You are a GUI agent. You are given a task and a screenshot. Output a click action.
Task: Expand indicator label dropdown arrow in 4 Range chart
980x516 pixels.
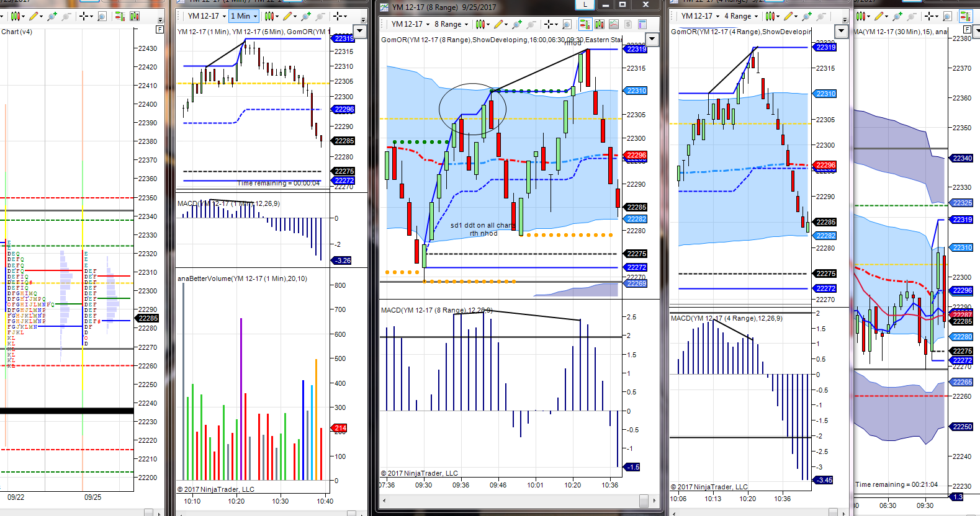[841, 30]
